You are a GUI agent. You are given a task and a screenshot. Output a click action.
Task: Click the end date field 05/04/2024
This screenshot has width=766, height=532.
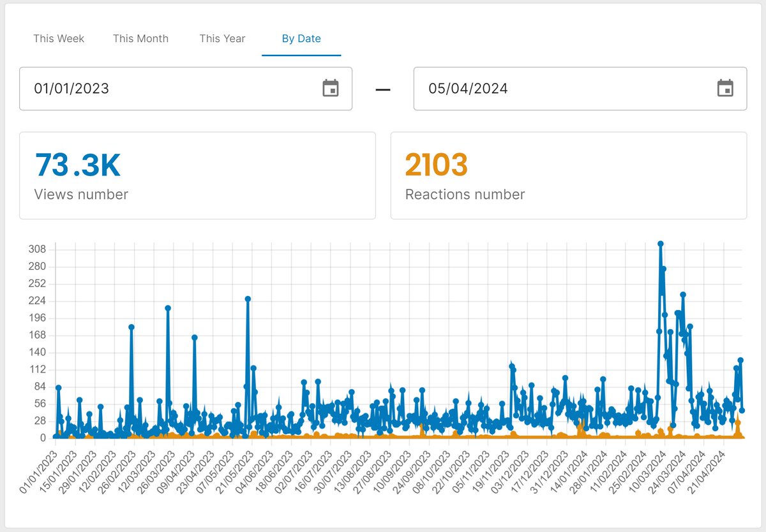(580, 89)
